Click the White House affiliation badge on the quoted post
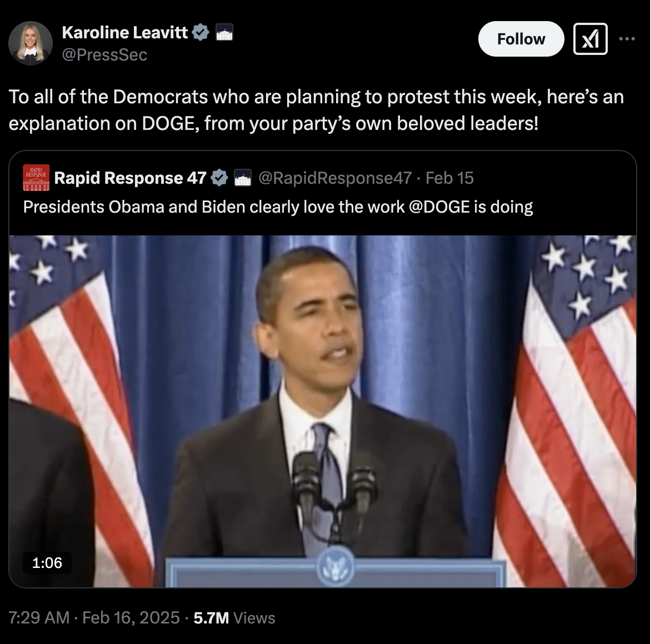Viewport: 650px width, 644px height. [x=243, y=178]
